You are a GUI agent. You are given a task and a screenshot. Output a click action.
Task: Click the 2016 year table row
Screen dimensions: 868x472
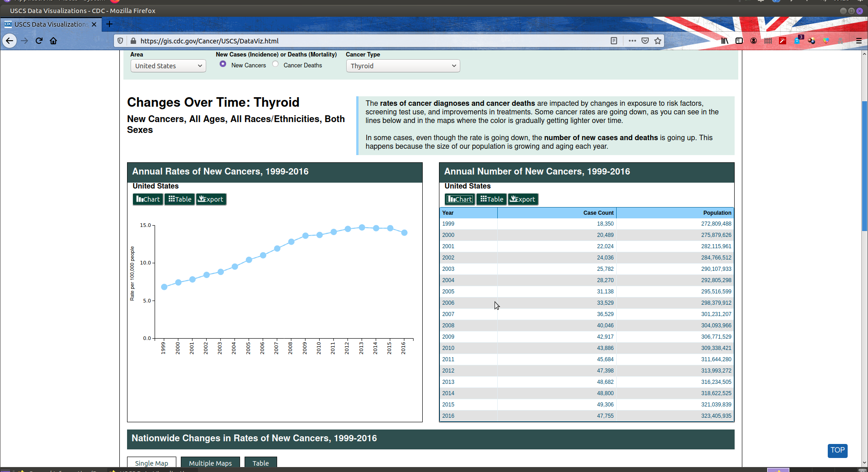(587, 416)
